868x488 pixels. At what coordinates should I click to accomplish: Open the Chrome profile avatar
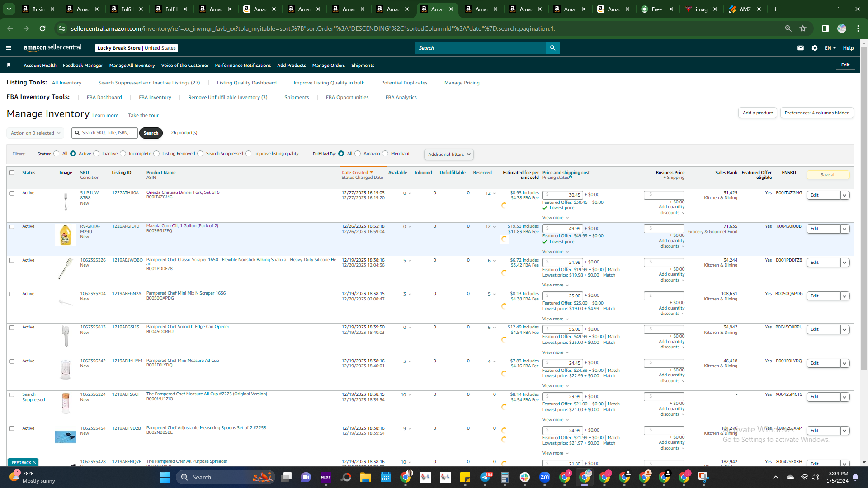[842, 28]
